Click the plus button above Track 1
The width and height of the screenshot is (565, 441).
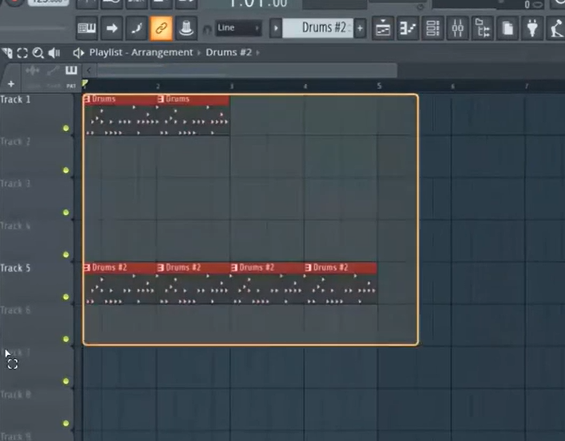(11, 84)
